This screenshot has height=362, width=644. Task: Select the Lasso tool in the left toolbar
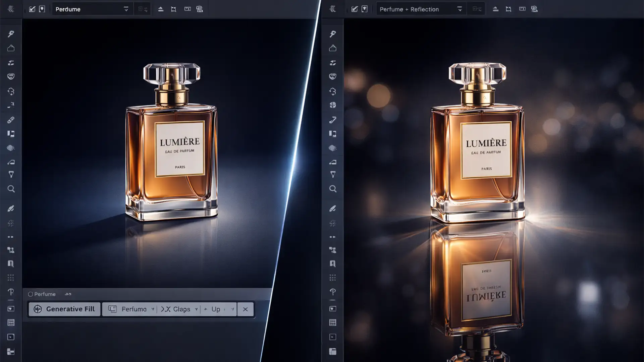pos(11,62)
